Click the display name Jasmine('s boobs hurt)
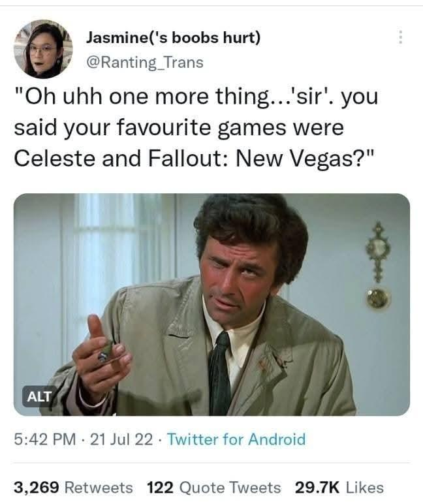The width and height of the screenshot is (423, 504). tap(173, 38)
